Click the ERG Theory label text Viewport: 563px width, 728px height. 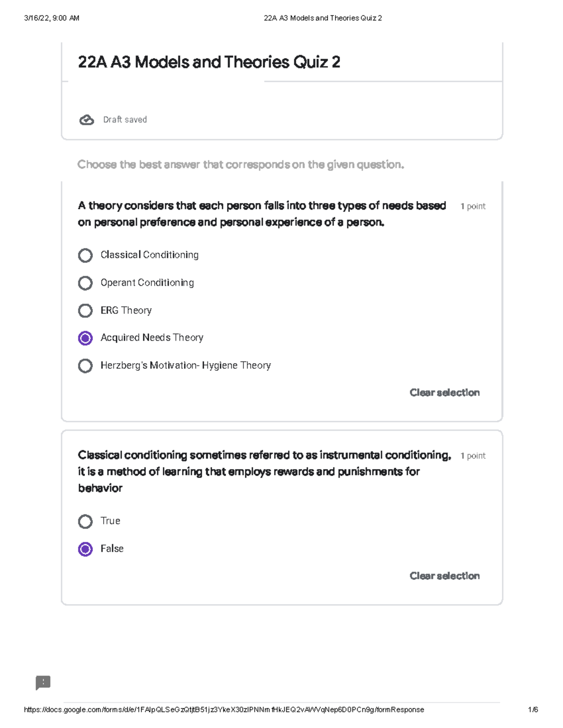coord(126,310)
